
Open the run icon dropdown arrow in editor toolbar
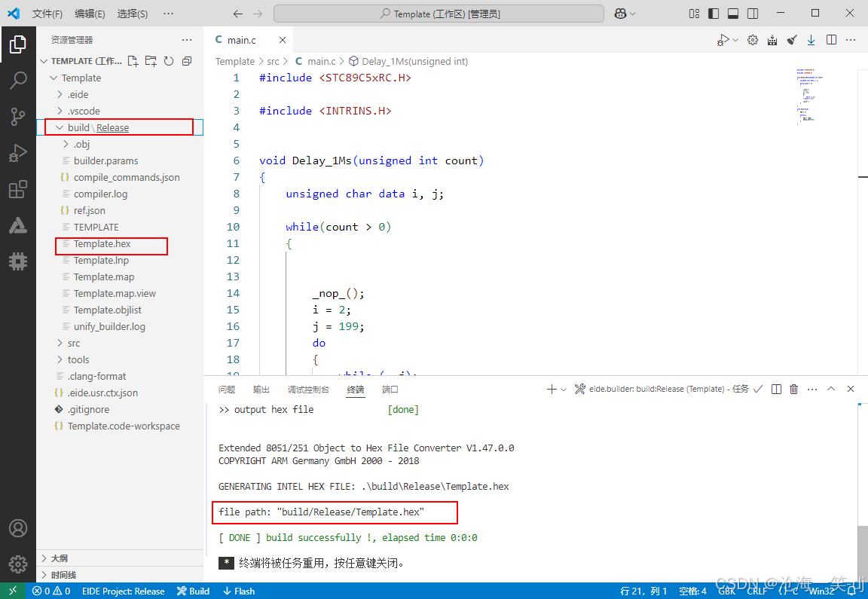point(735,40)
